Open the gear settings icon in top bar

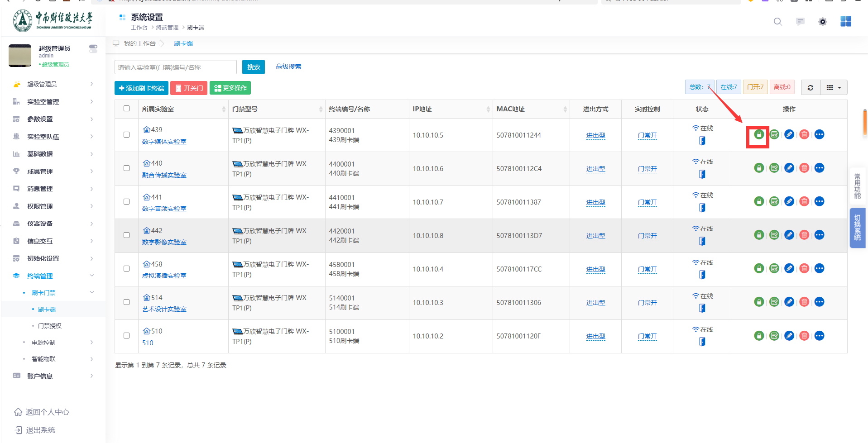coord(823,22)
